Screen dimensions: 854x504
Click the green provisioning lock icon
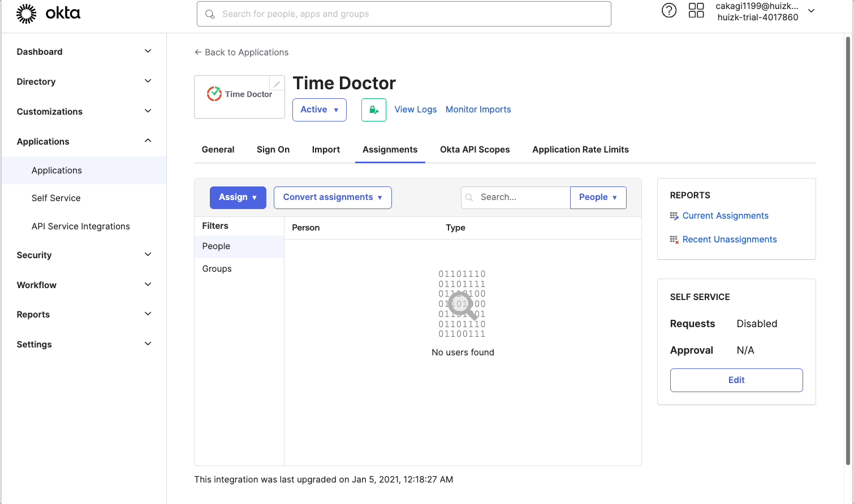[x=373, y=110]
